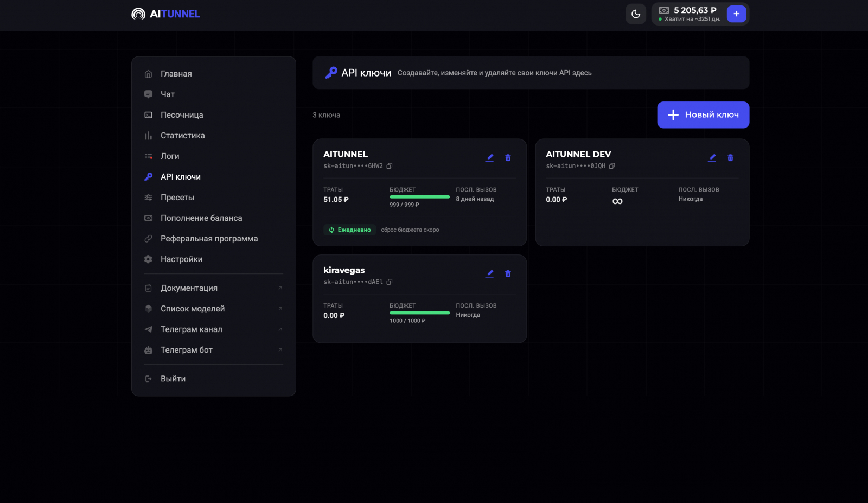The height and width of the screenshot is (503, 868).
Task: Open Список моделей external link
Action: [x=214, y=309]
